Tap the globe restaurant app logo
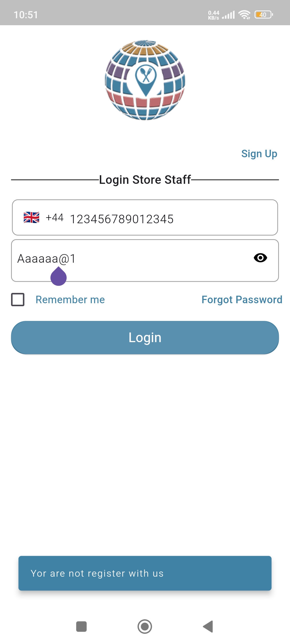Image resolution: width=290 pixels, height=644 pixels. pyautogui.click(x=145, y=80)
